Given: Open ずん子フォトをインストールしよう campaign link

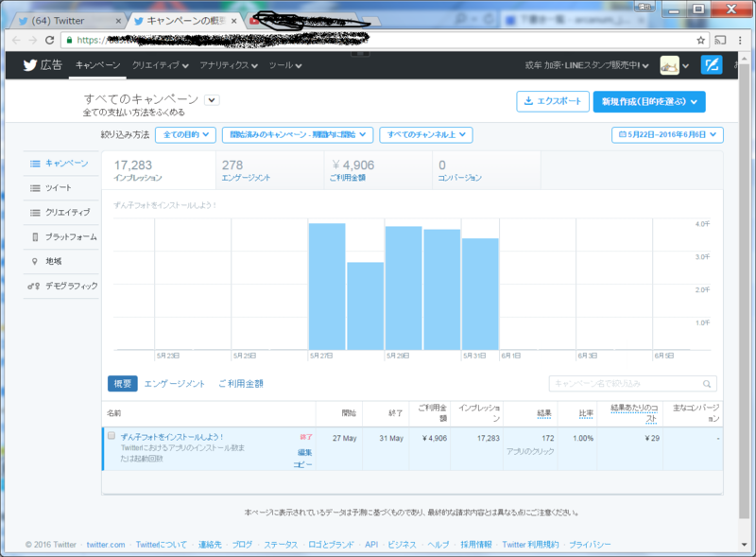Looking at the screenshot, I should click(172, 437).
